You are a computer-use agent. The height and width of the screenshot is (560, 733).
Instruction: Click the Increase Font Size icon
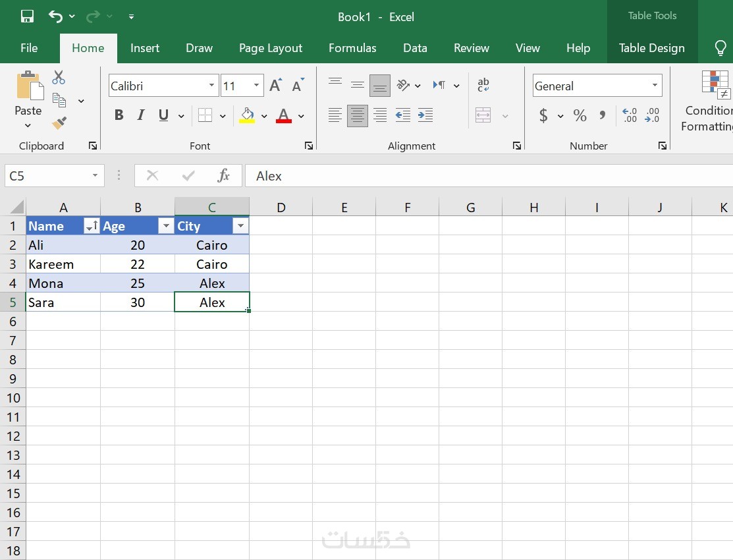276,85
